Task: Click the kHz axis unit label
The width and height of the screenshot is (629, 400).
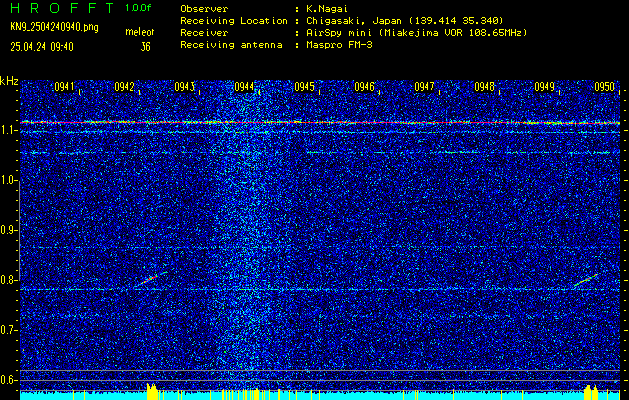Action: tap(9, 81)
